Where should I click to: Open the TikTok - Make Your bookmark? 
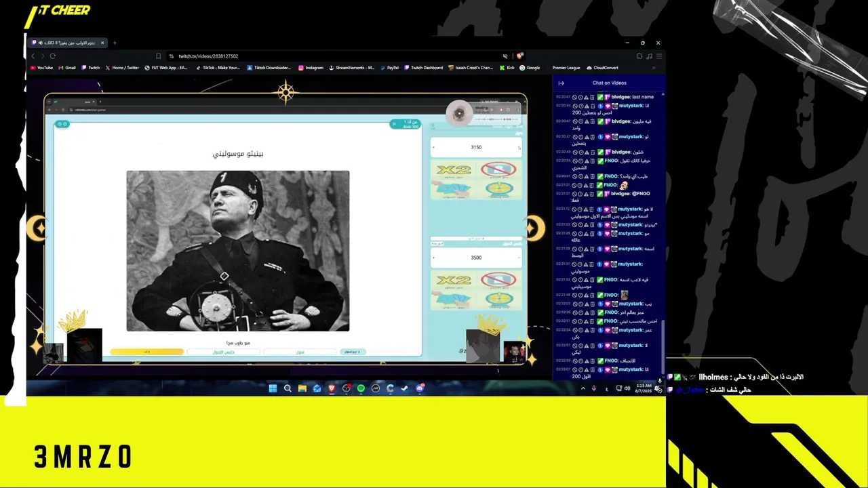[x=218, y=68]
